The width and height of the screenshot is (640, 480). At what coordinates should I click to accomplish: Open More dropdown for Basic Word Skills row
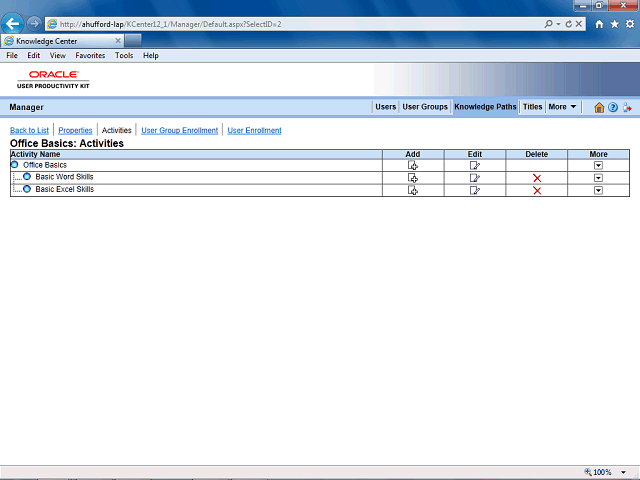click(x=598, y=178)
